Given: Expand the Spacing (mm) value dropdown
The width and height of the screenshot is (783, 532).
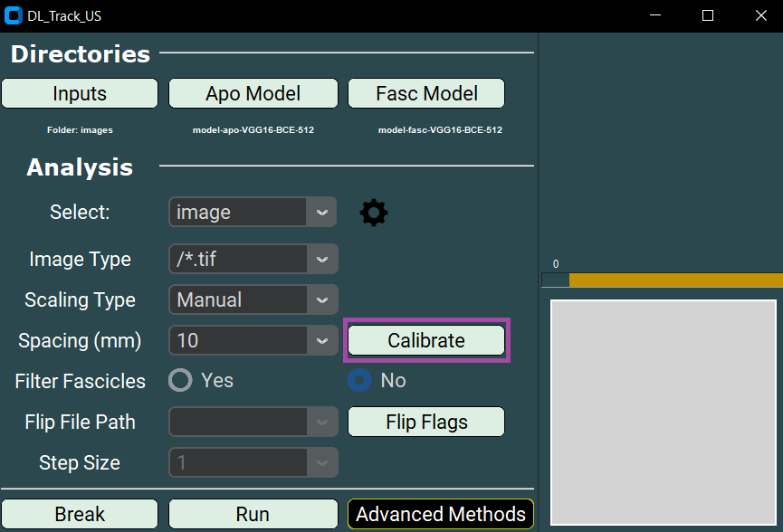Looking at the screenshot, I should tap(253, 340).
